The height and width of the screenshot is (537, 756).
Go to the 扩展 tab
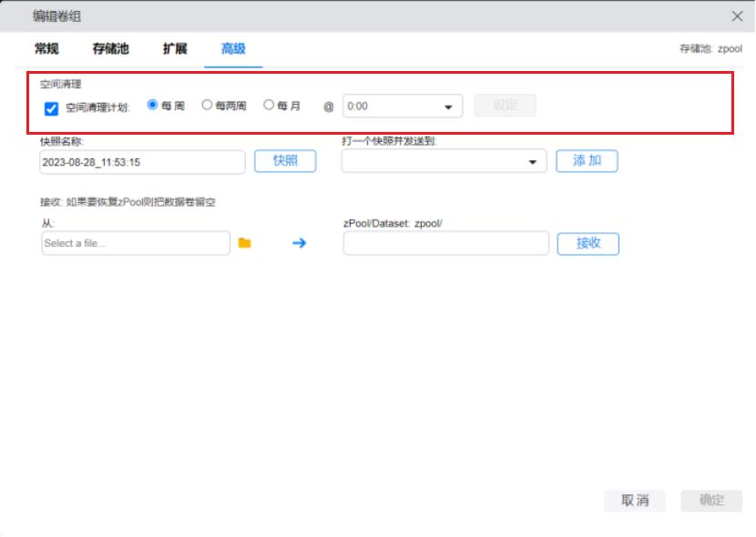pyautogui.click(x=175, y=49)
